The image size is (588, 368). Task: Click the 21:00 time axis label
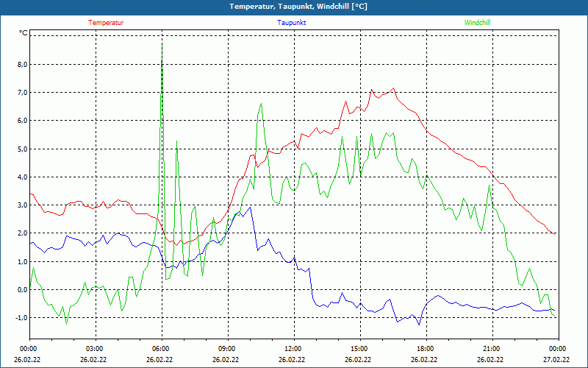492,349
